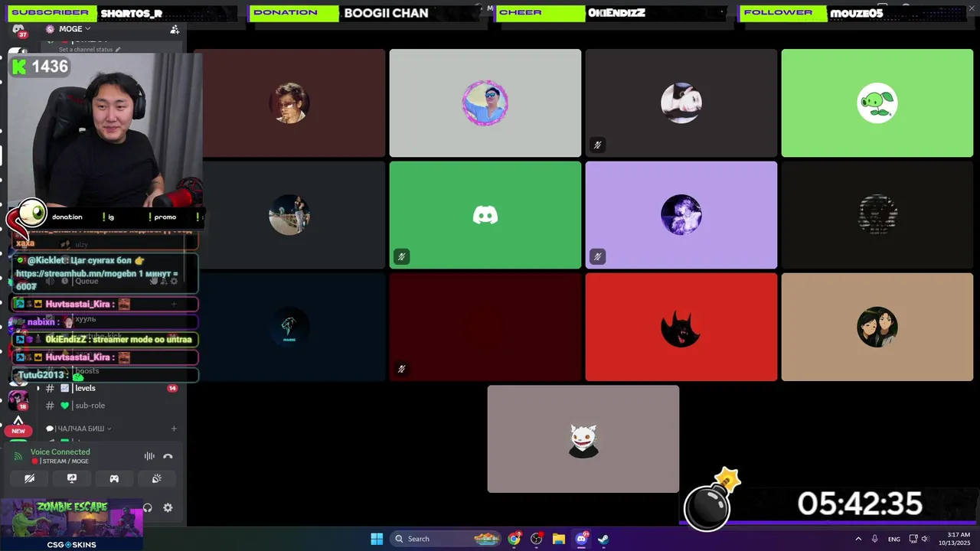Select red tile with black demon avatar
980x551 pixels.
coord(681,327)
